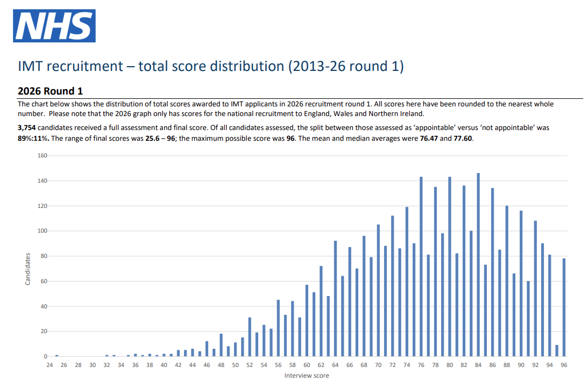Click the Interview score axis title
The width and height of the screenshot is (588, 389).
307,376
